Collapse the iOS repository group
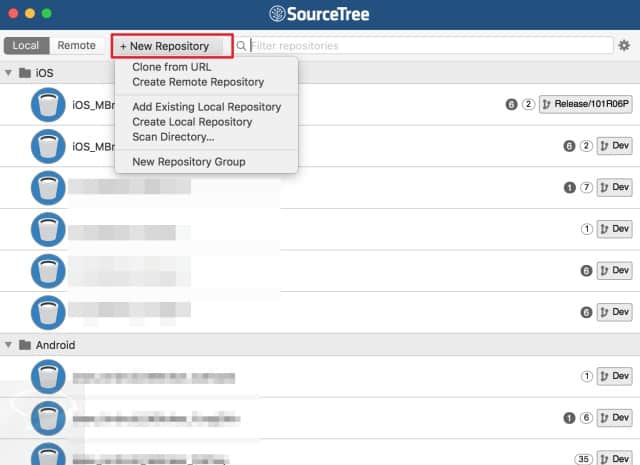 (x=8, y=73)
